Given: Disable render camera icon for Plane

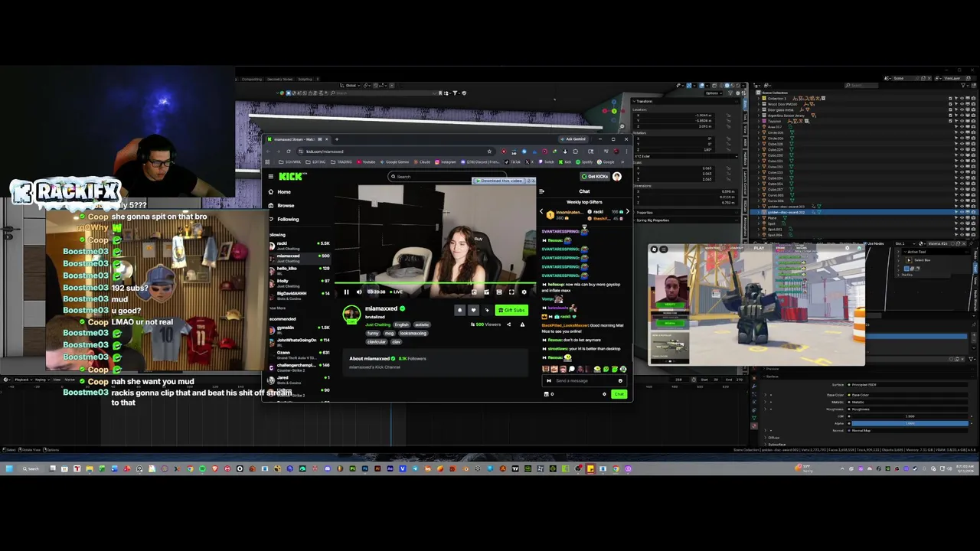Looking at the screenshot, I should point(972,218).
